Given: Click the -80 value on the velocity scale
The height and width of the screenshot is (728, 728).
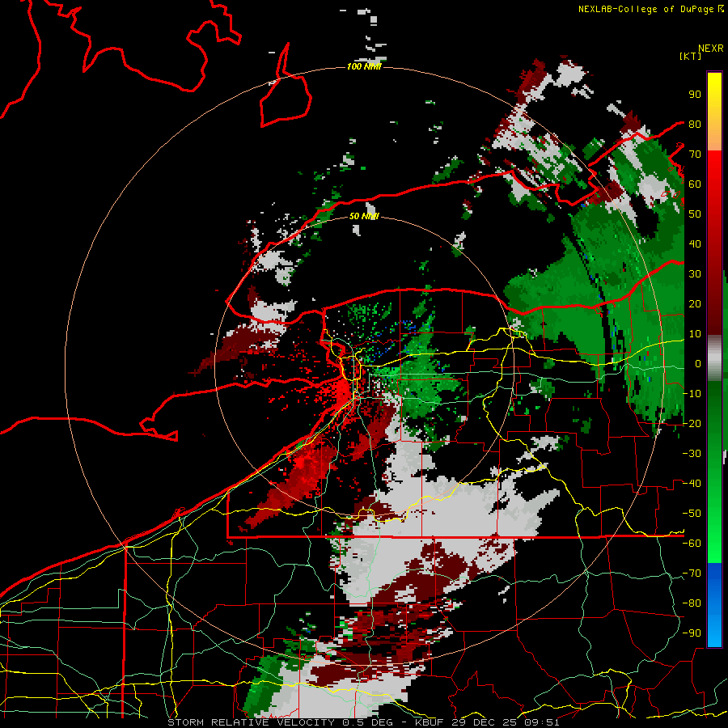Looking at the screenshot, I should tap(692, 603).
